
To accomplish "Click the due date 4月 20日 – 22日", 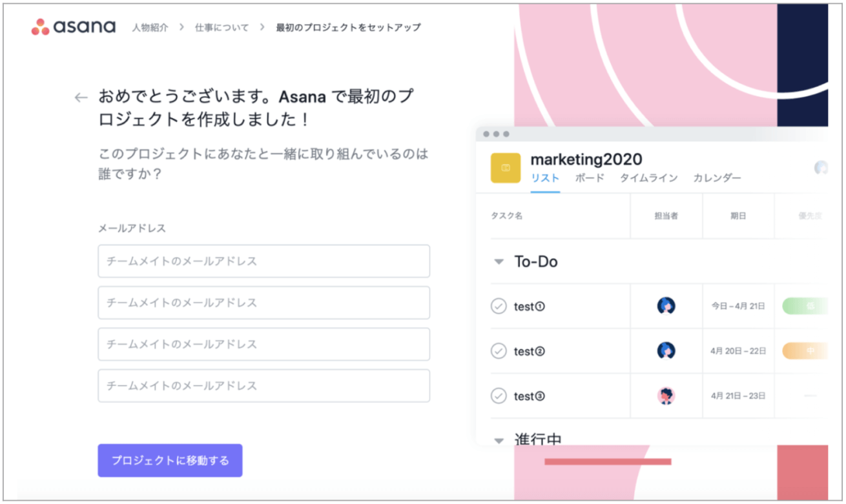I will click(738, 351).
